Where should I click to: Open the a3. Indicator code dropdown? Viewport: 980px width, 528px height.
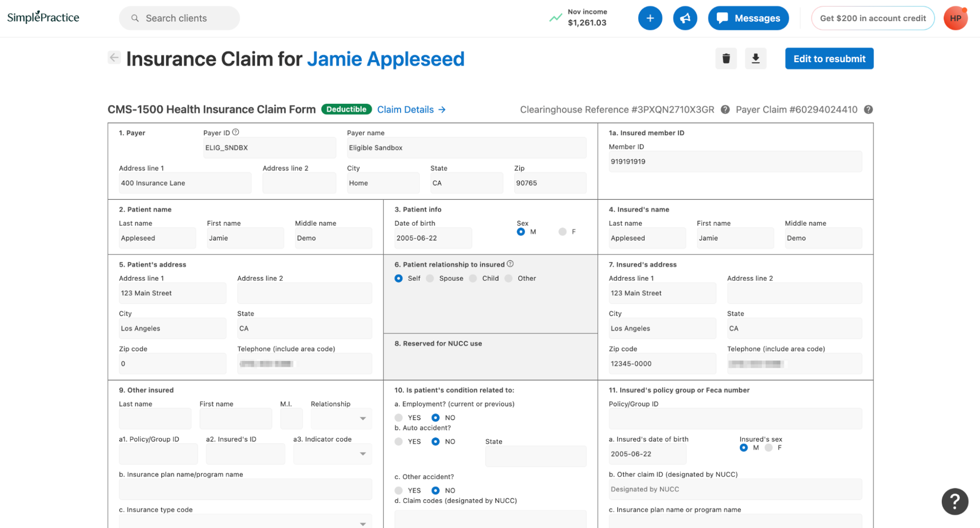click(332, 454)
